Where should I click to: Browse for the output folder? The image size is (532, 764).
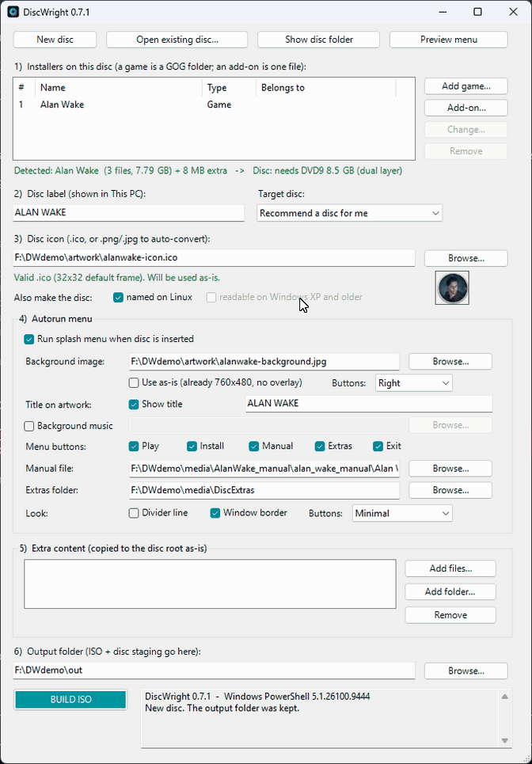pyautogui.click(x=466, y=671)
